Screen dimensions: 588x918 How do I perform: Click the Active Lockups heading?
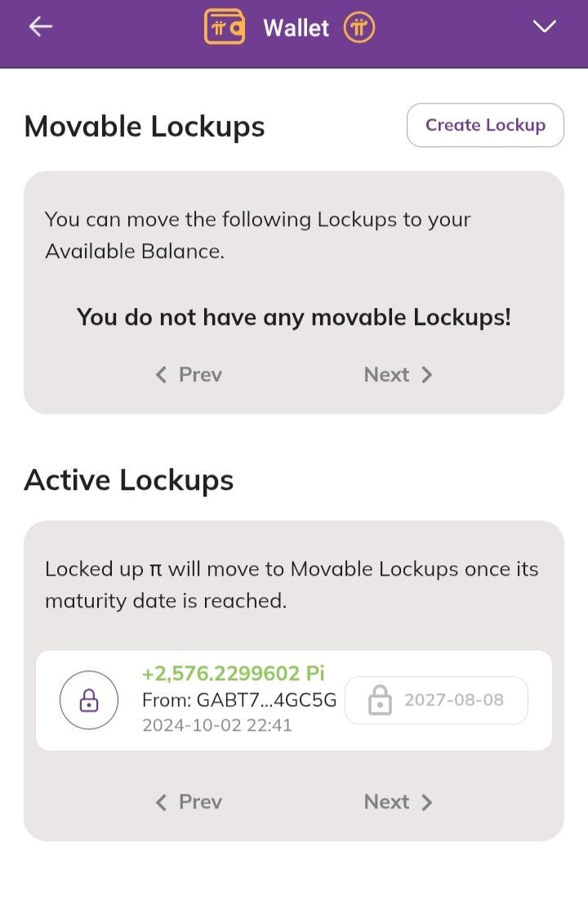[x=129, y=479]
